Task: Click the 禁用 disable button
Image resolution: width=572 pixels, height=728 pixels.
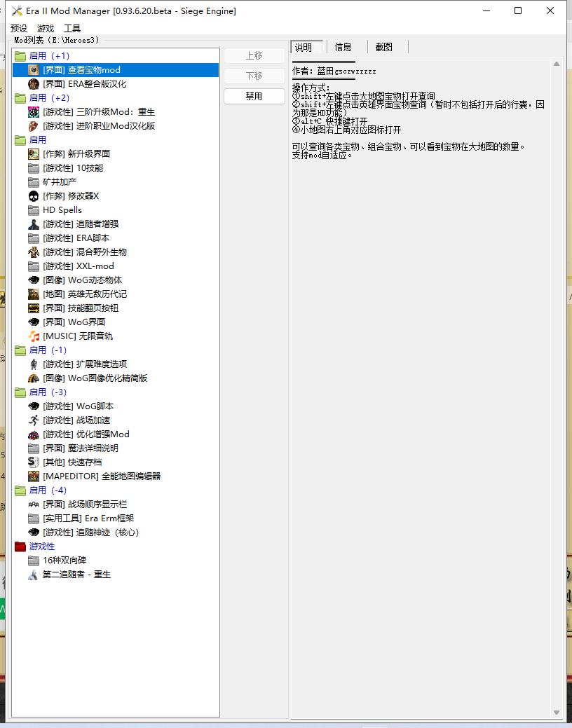Action: pyautogui.click(x=254, y=96)
